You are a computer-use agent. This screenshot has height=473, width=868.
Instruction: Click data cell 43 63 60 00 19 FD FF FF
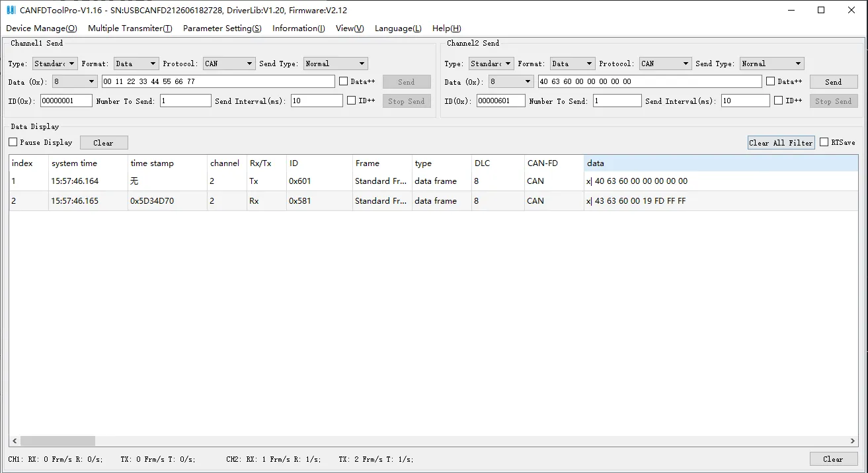coord(721,201)
